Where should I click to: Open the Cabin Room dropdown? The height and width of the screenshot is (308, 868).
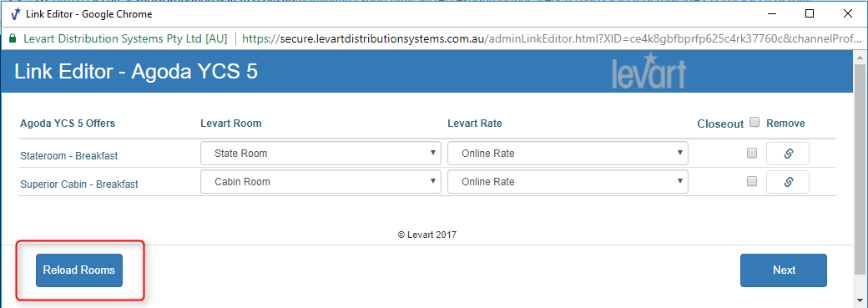321,182
